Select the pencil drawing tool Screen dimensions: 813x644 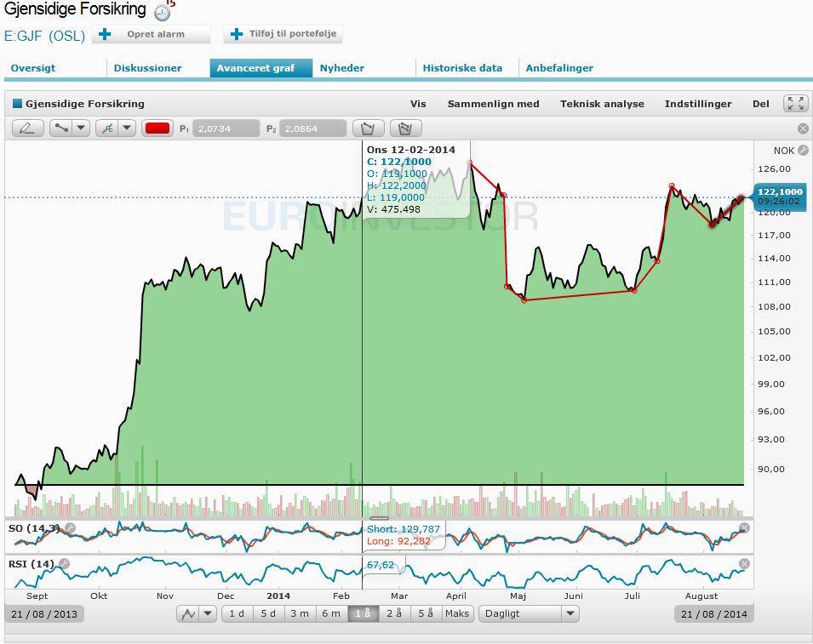point(27,128)
